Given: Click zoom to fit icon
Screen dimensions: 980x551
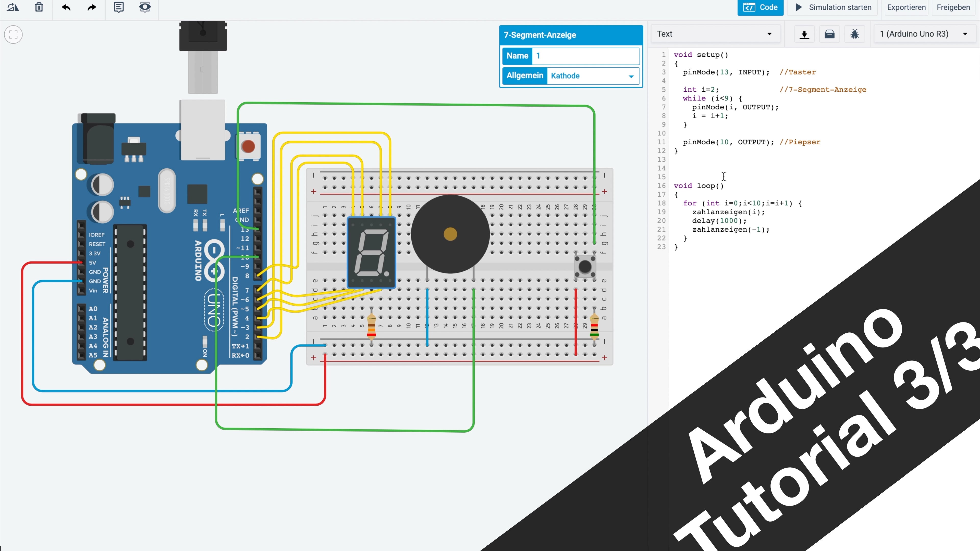Looking at the screenshot, I should (x=13, y=35).
